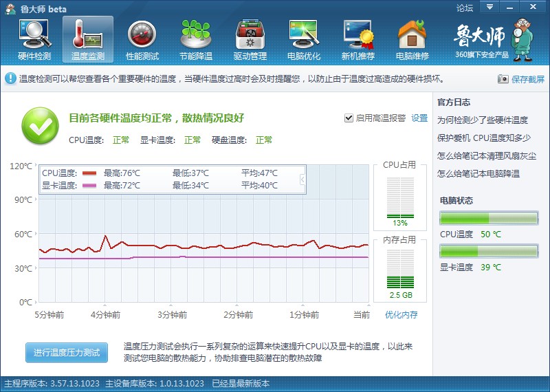Click the red CPU温度 legend color swatch
This screenshot has height=392, width=550.
tap(89, 173)
